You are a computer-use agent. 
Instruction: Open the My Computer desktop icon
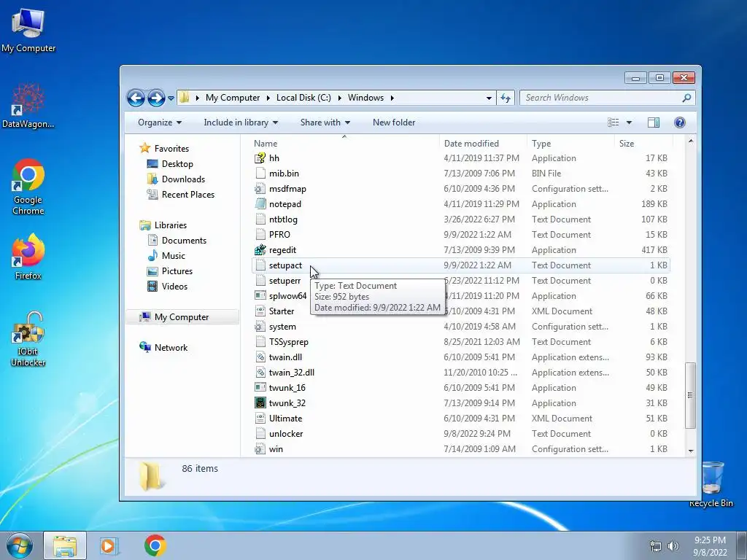28,31
